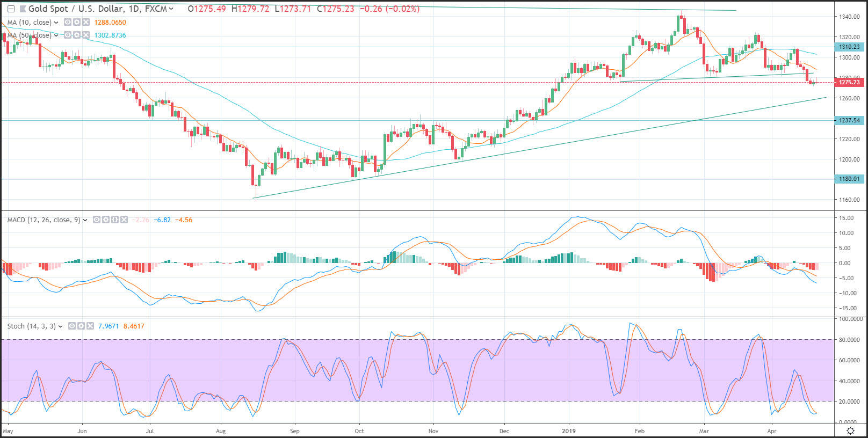
Task: Remove the MA (50, close) indicator
Action: (86, 35)
